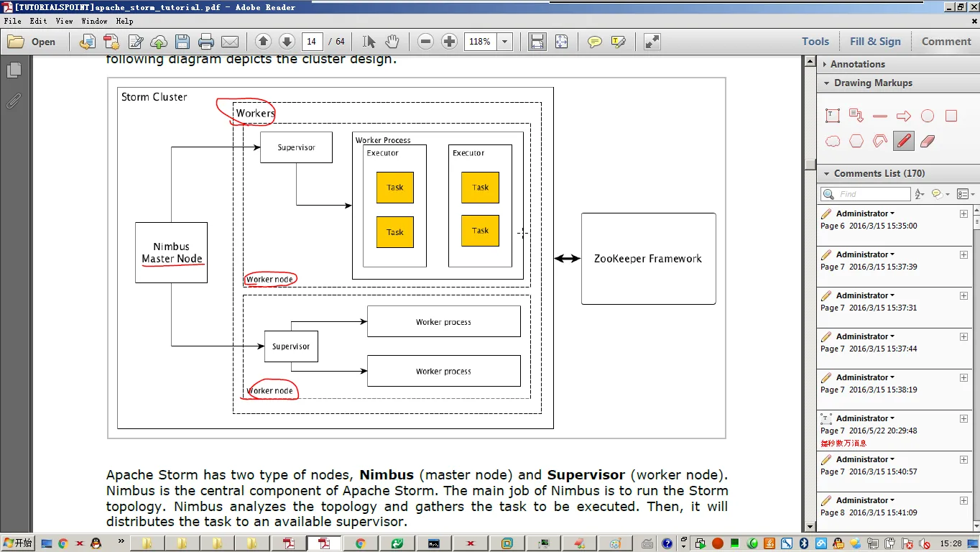Click the Create PDF online icon

(x=88, y=42)
